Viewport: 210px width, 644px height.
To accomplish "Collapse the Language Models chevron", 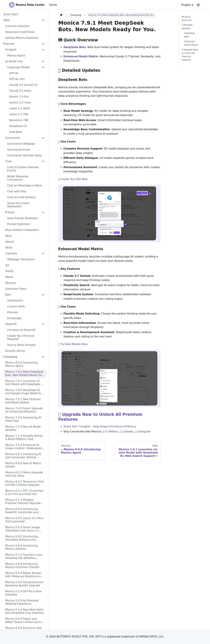I will click(x=43, y=67).
